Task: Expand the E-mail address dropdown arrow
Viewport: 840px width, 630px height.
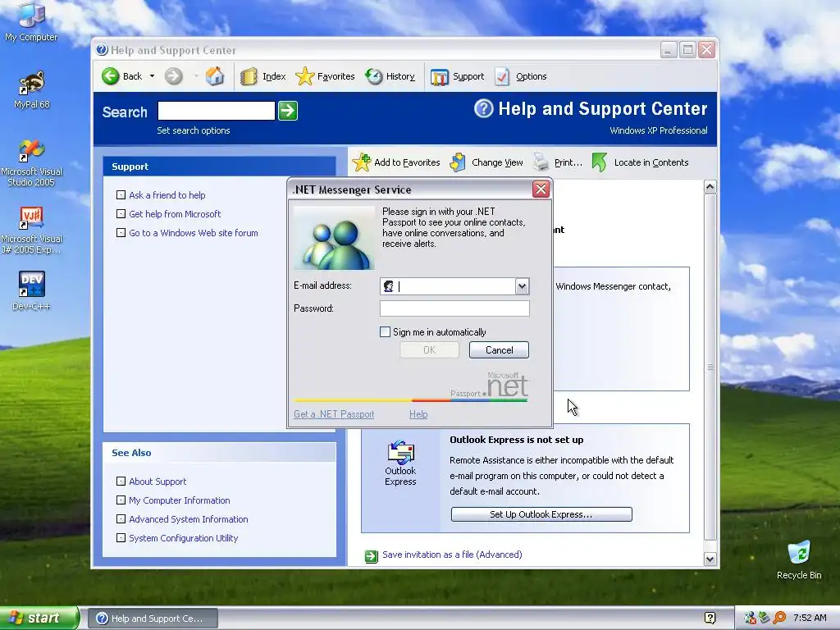Action: [x=522, y=286]
